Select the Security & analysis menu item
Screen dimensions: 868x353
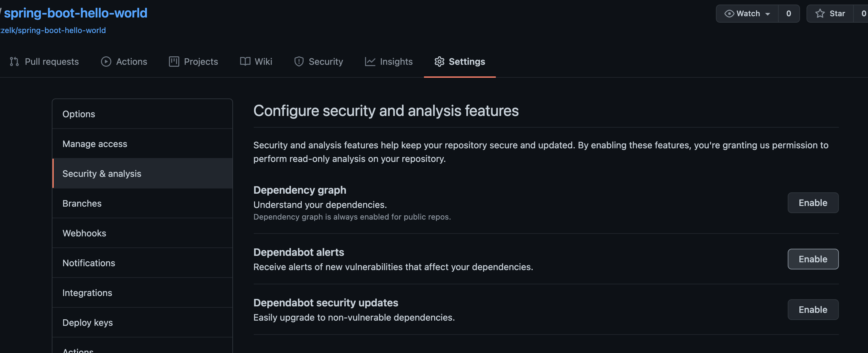pos(101,173)
